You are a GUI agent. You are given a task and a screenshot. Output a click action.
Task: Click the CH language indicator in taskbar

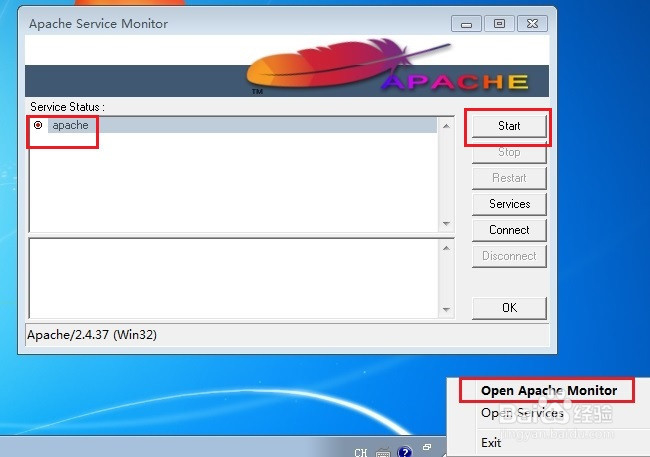point(361,452)
